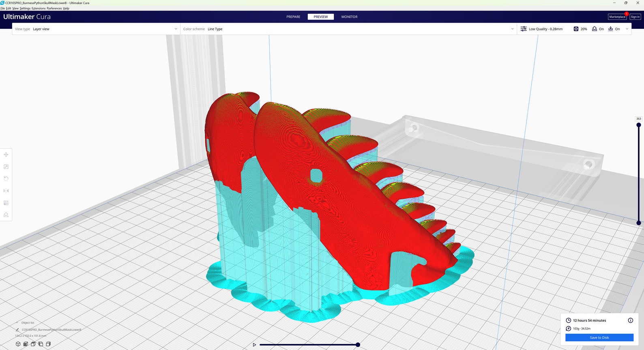Click the pencil rename icon beside model name
Image resolution: width=644 pixels, height=350 pixels.
click(17, 330)
